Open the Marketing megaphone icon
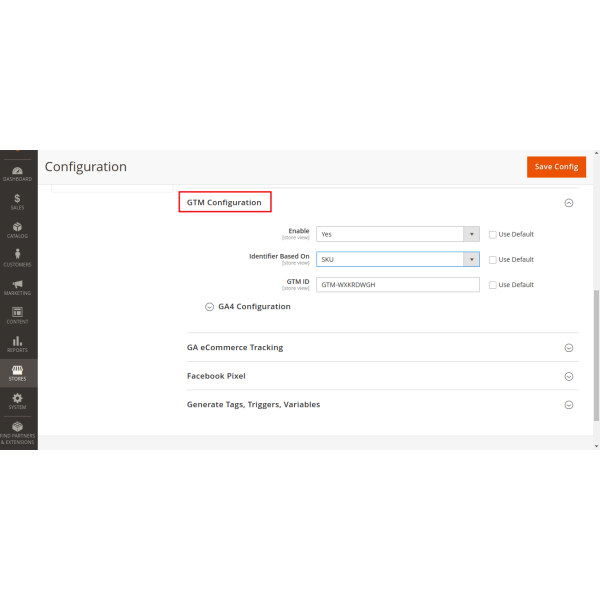 click(x=18, y=287)
